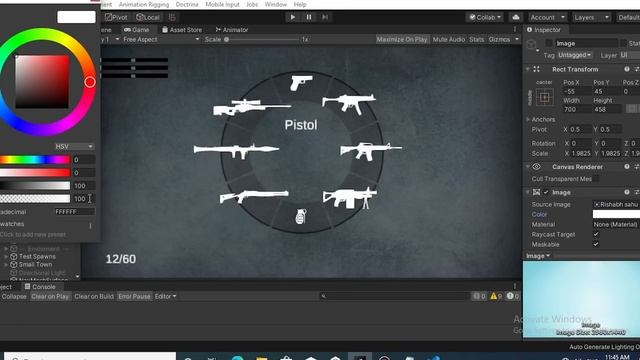
Task: Open the Jobs menu
Action: (252, 4)
